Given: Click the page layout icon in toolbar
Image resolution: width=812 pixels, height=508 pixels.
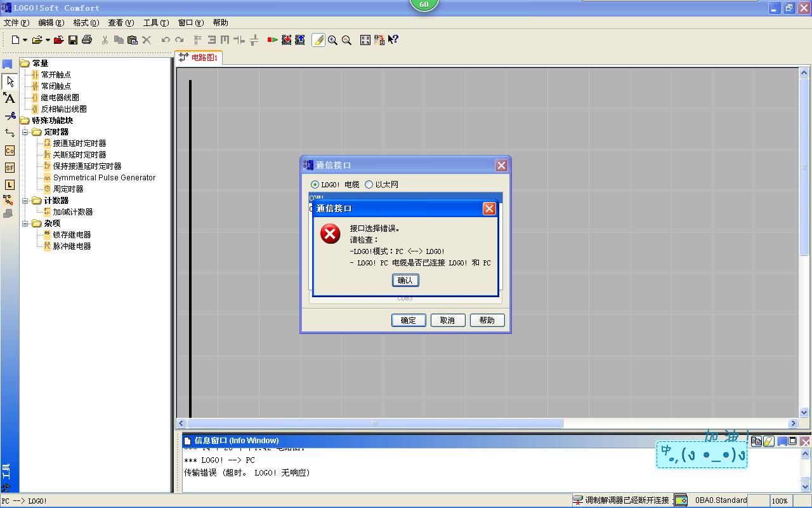Looking at the screenshot, I should [x=365, y=40].
